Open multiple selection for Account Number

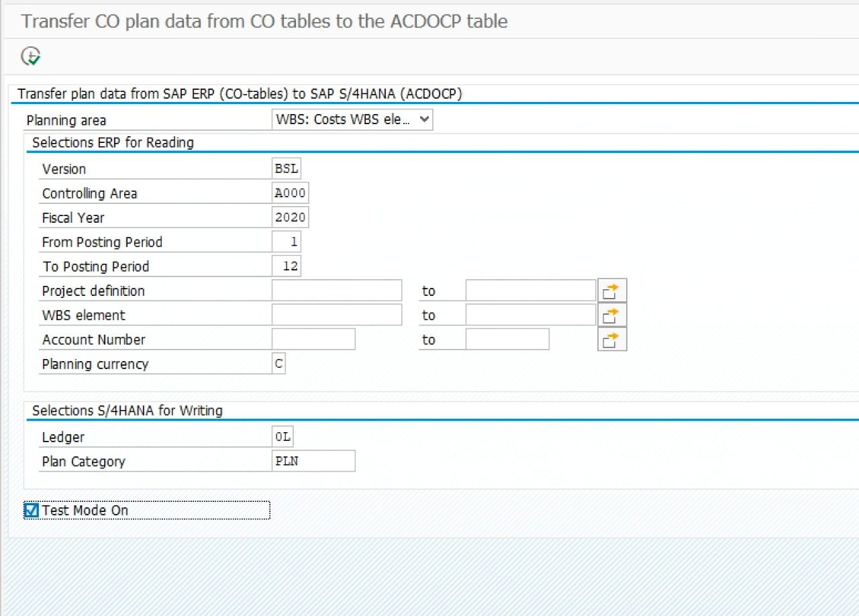pos(612,340)
